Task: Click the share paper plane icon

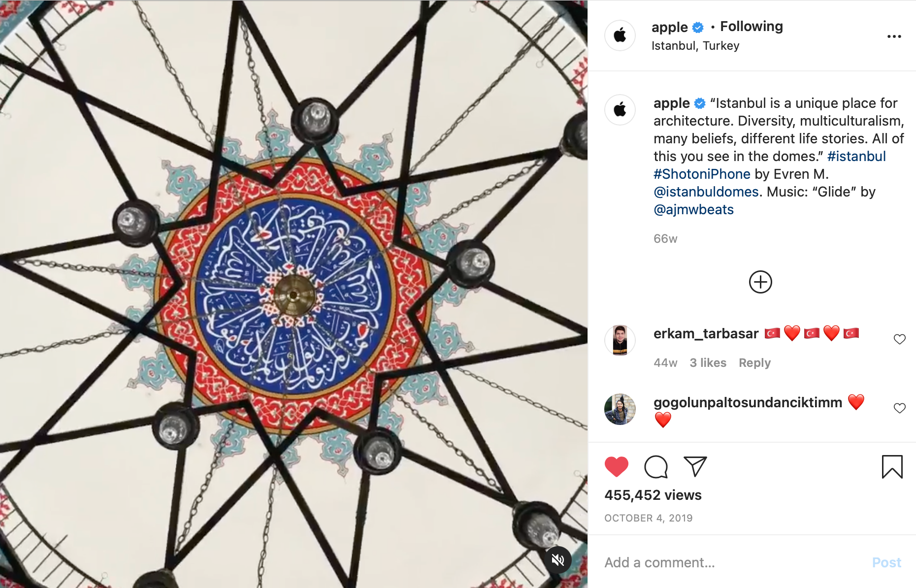Action: pos(695,466)
